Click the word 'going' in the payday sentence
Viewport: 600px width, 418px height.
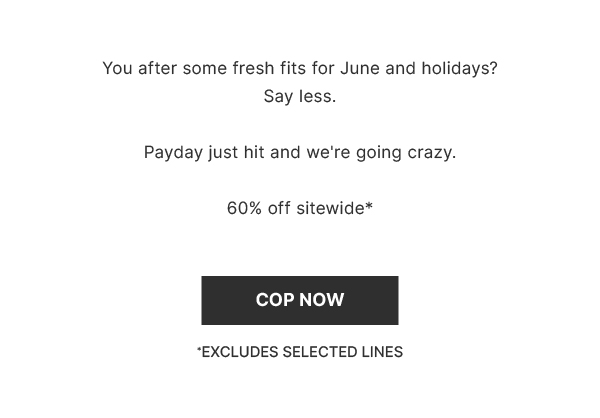click(378, 153)
